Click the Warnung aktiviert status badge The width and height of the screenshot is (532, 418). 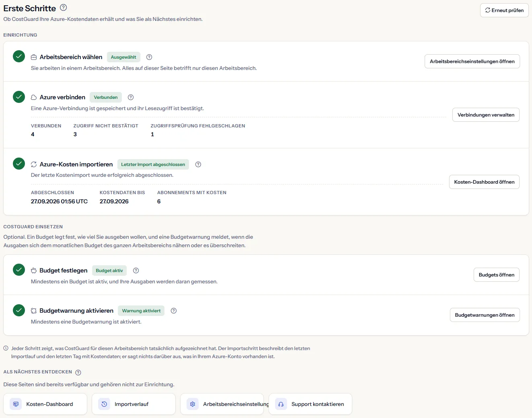coord(141,311)
